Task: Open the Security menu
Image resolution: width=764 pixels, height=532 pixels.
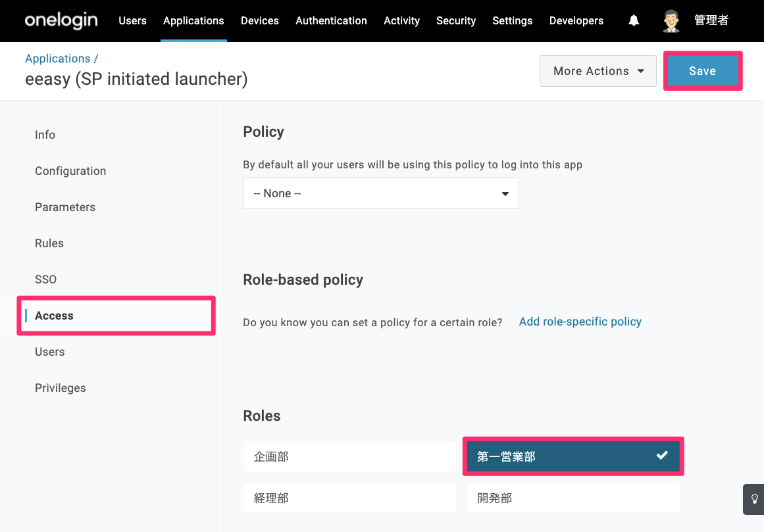Action: [456, 21]
